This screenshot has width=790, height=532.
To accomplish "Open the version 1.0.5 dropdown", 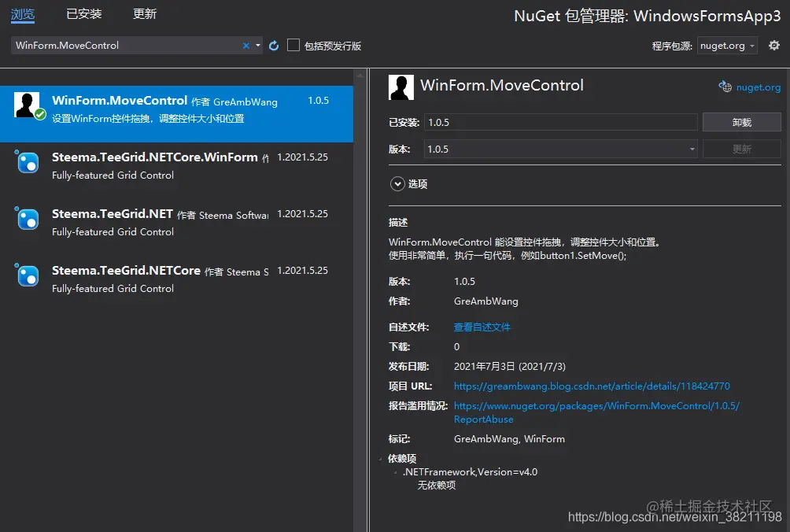I will [x=561, y=149].
